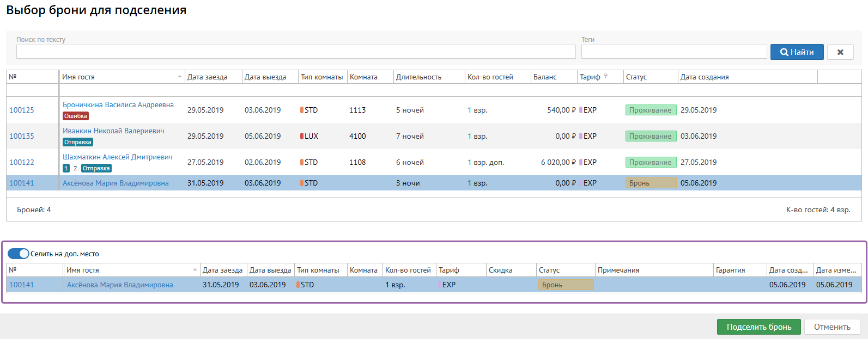
Task: Click the clear search X button
Action: 840,52
